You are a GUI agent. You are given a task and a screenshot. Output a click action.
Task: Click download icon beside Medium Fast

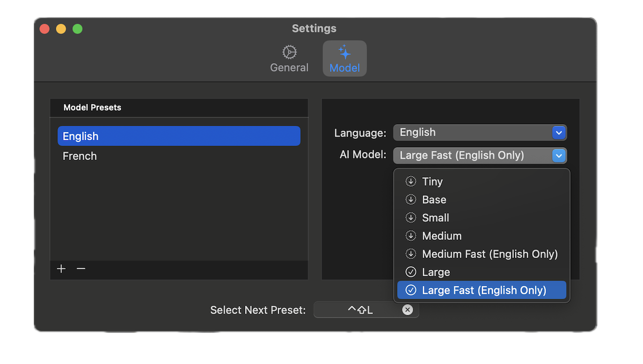click(411, 254)
